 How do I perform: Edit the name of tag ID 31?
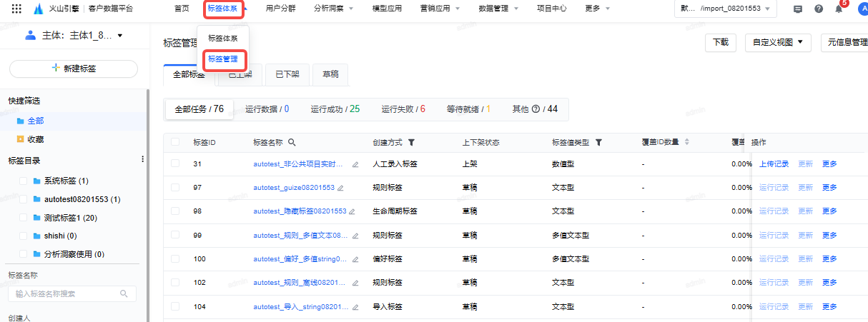pyautogui.click(x=355, y=164)
